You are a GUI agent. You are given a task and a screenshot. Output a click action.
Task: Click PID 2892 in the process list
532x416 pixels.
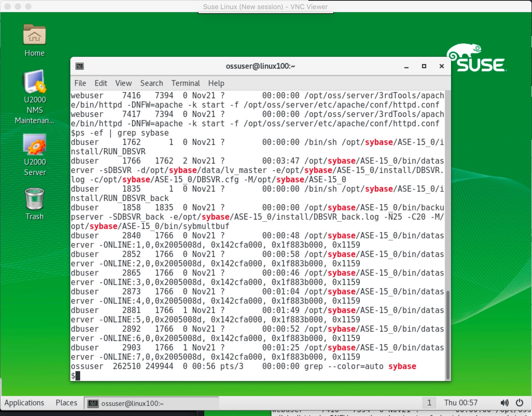pyautogui.click(x=131, y=329)
